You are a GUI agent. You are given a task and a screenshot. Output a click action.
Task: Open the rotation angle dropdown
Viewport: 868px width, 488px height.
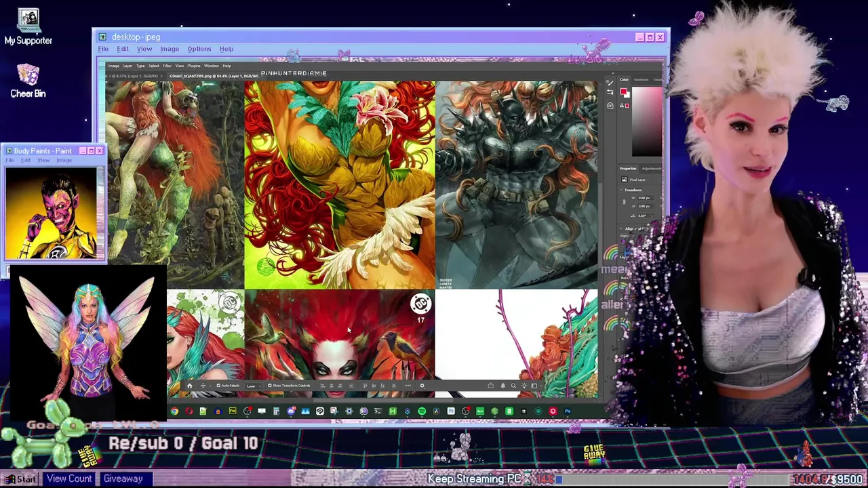(x=652, y=216)
